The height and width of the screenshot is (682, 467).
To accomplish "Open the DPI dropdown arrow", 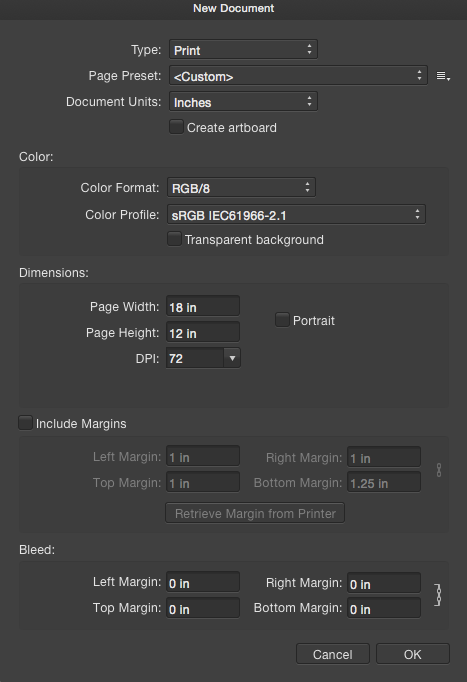I will pyautogui.click(x=232, y=358).
